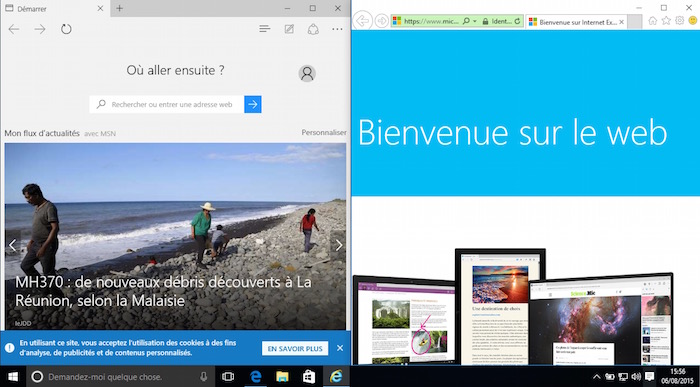This screenshot has height=387, width=700.
Task: Open File Explorer from the taskbar
Action: (x=282, y=377)
